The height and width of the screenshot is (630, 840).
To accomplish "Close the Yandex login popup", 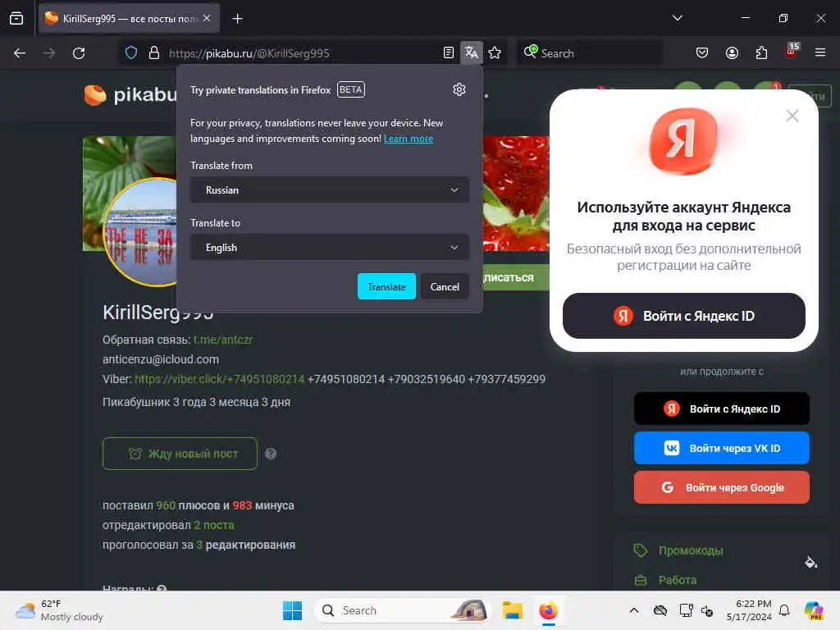I will [792, 116].
